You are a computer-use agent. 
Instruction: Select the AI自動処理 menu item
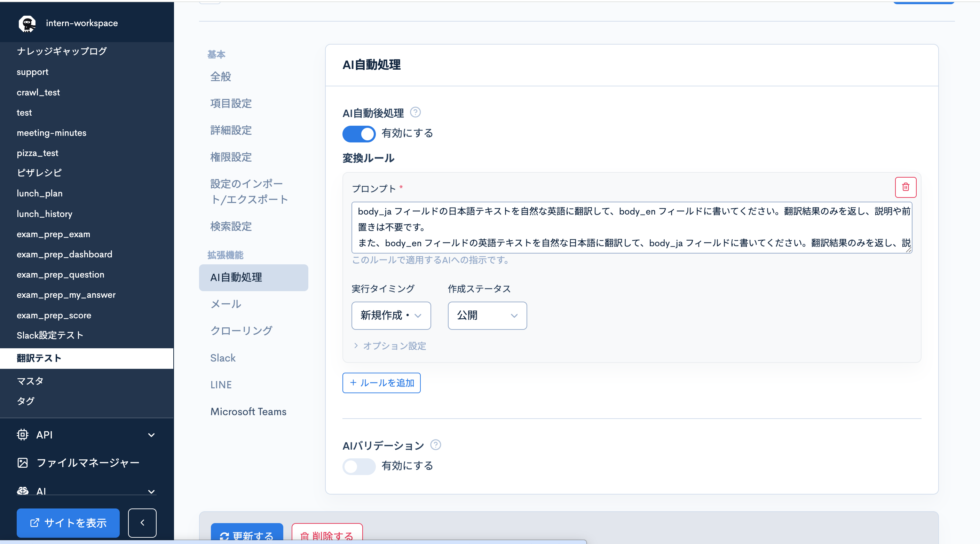(253, 278)
